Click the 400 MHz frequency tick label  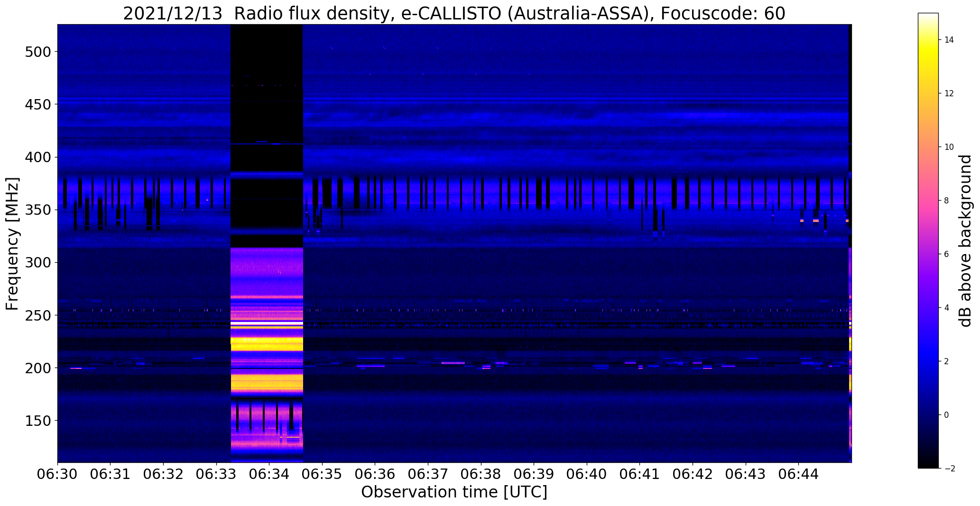pos(37,157)
